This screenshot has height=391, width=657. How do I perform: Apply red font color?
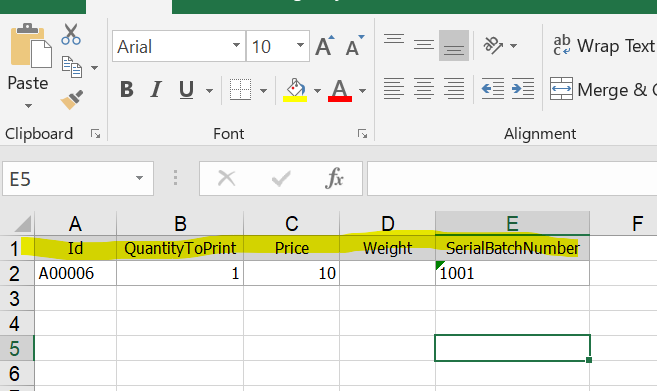[340, 90]
